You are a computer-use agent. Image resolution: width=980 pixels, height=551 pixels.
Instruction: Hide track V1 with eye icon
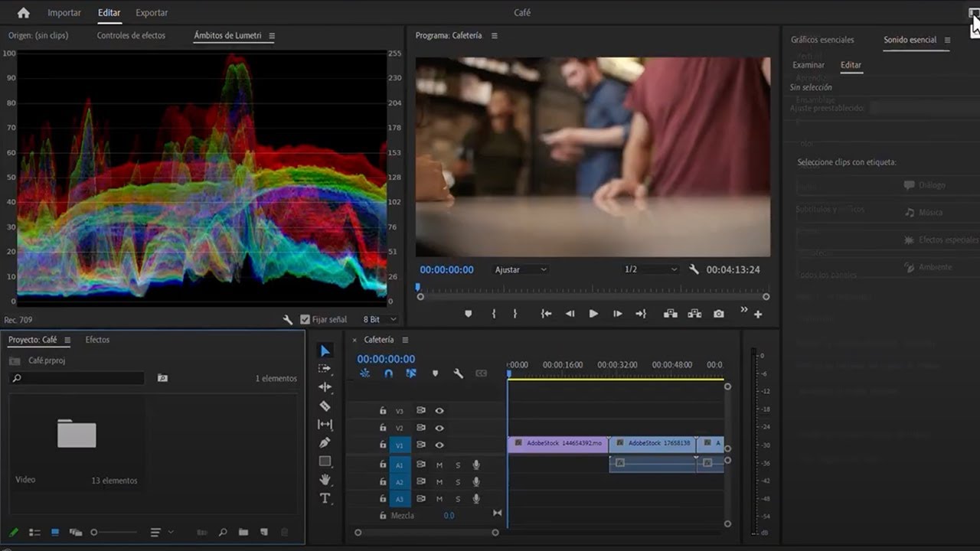439,445
